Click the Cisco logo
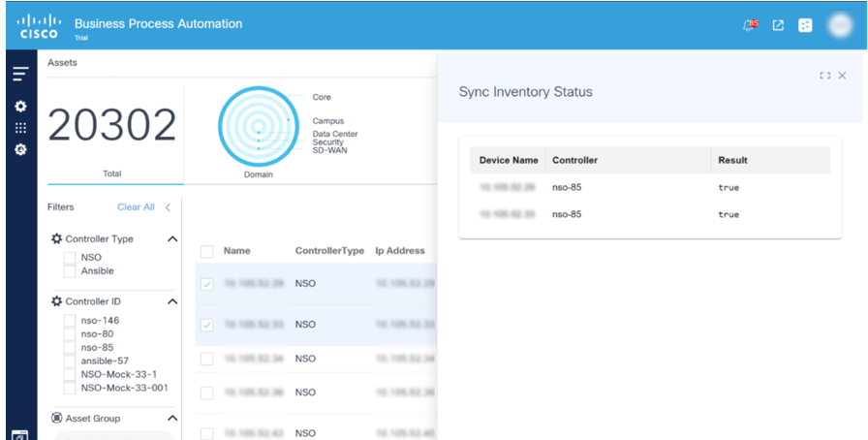This screenshot has height=440, width=868. (39, 26)
